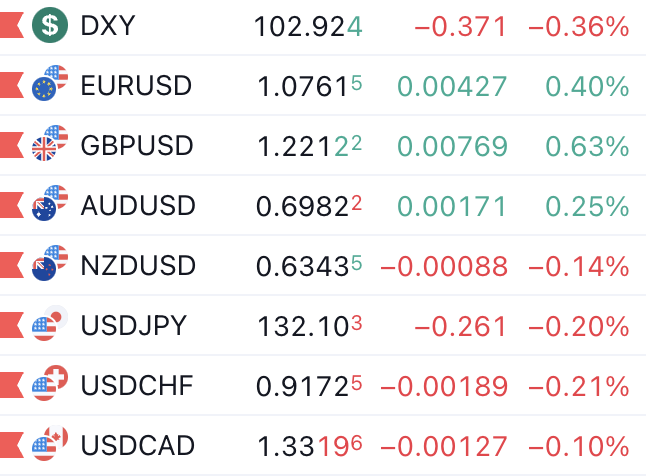The width and height of the screenshot is (646, 476).
Task: Click the DXY last price 102.924
Action: click(308, 27)
